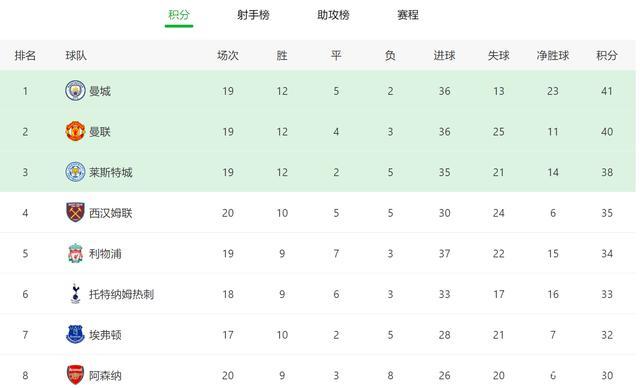
Task: Open the 曼城 team name link
Action: coord(100,91)
